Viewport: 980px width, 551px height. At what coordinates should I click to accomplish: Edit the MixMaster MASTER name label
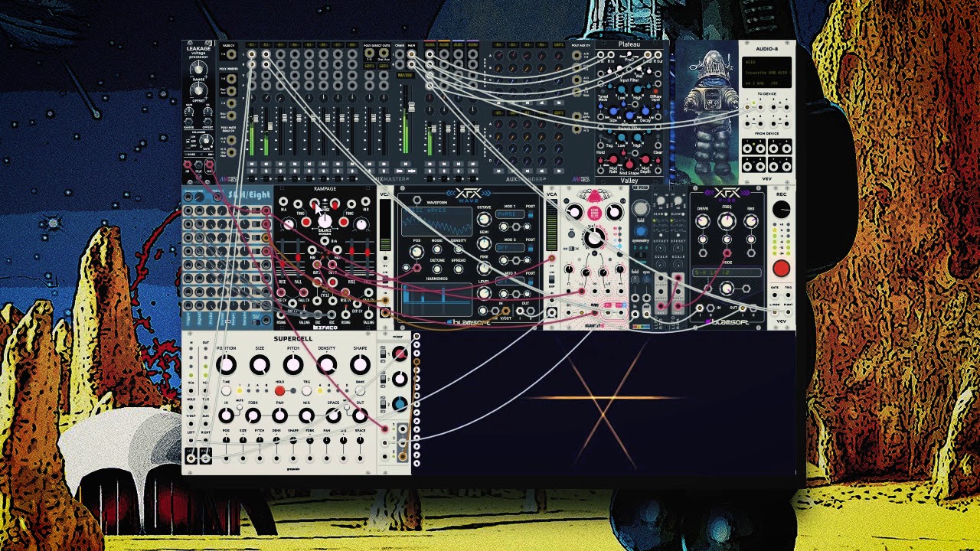click(x=405, y=75)
